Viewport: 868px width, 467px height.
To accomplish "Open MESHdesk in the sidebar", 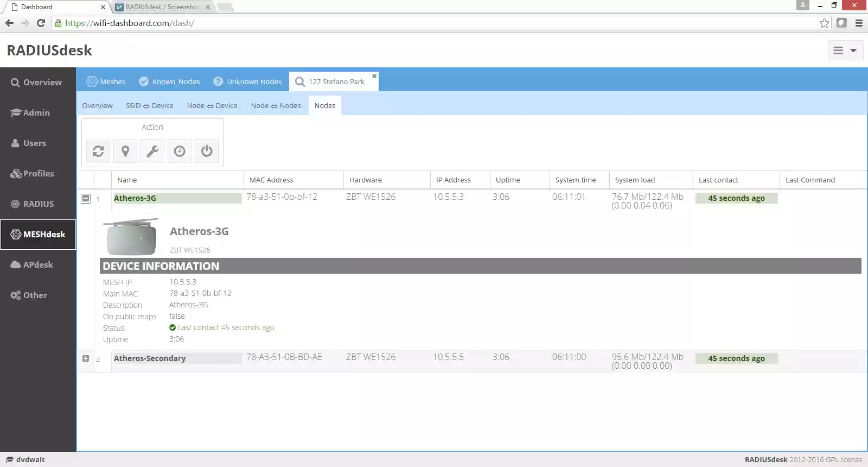I will click(38, 235).
